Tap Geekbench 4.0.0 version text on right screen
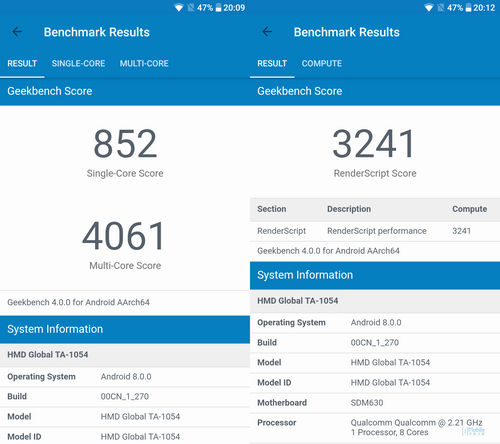The width and height of the screenshot is (500, 444). point(328,251)
